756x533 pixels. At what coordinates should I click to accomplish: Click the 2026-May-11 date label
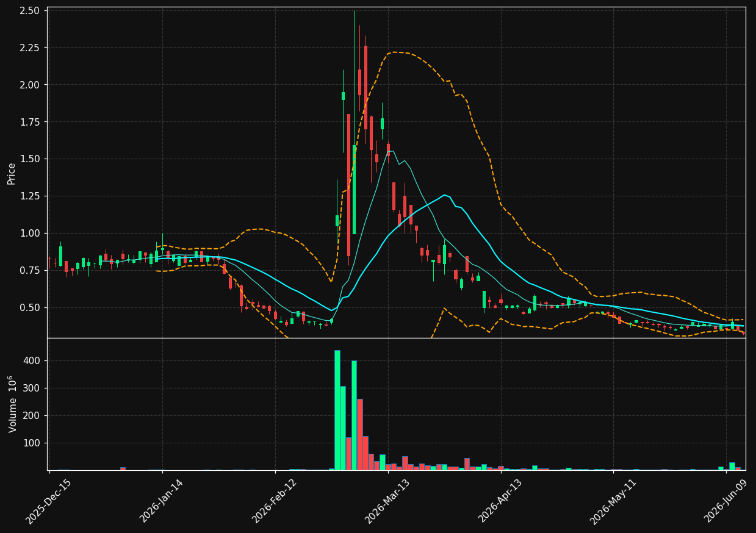613,501
